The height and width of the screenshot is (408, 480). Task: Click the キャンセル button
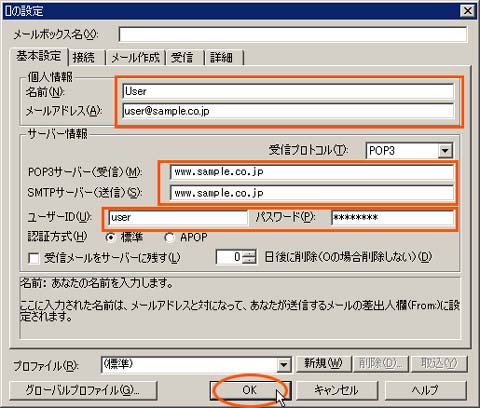coord(337,390)
